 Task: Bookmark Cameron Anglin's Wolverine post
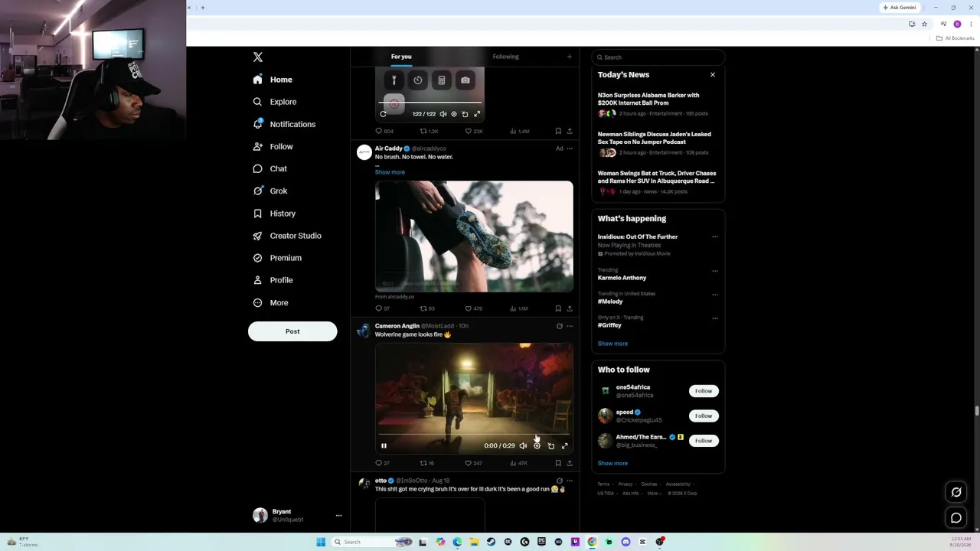[x=558, y=464]
